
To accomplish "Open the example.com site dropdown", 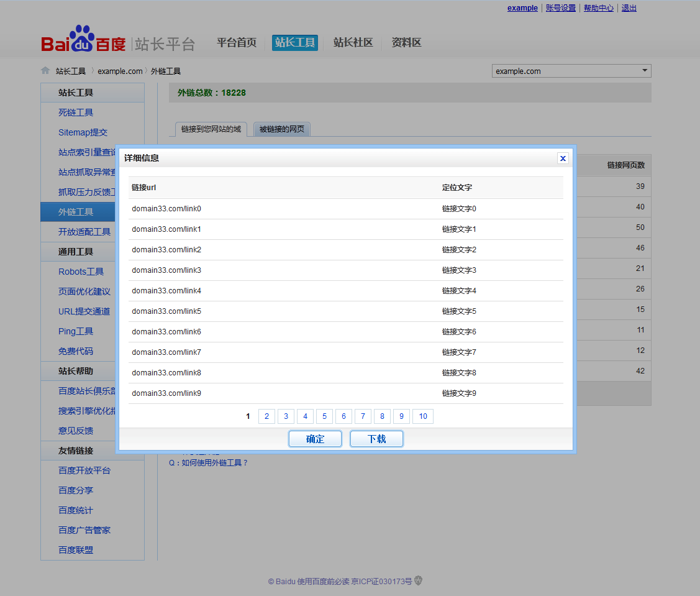I will (x=571, y=71).
